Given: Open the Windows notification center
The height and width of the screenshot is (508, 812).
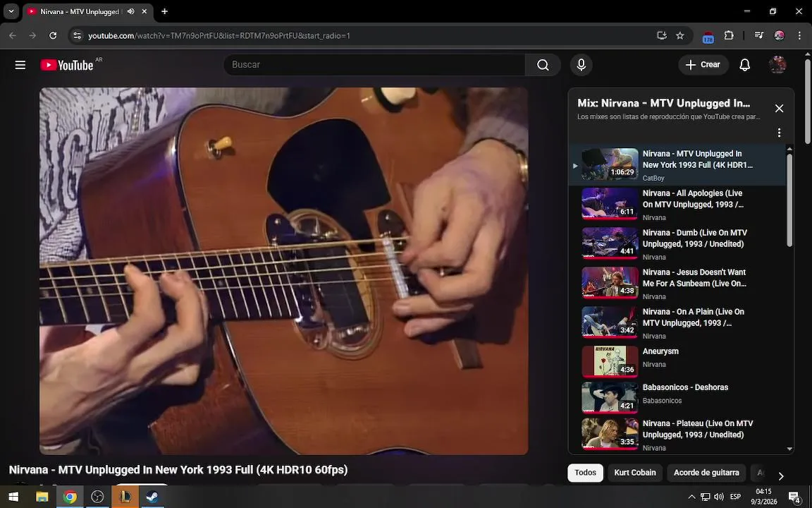Looking at the screenshot, I should tap(794, 497).
